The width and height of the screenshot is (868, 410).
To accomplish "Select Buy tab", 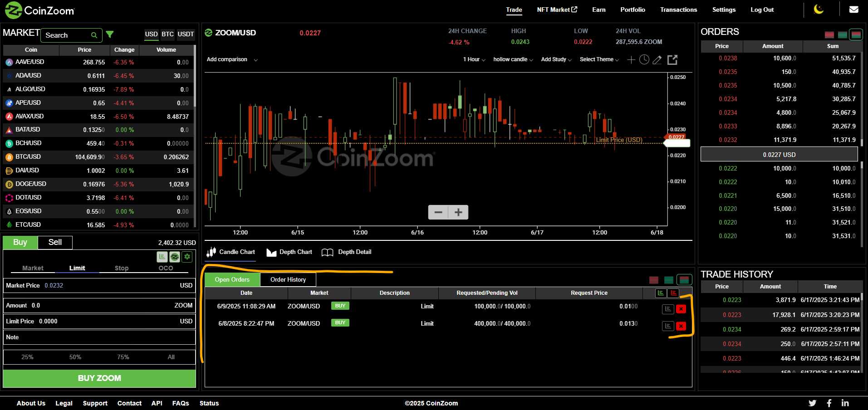I will [20, 242].
